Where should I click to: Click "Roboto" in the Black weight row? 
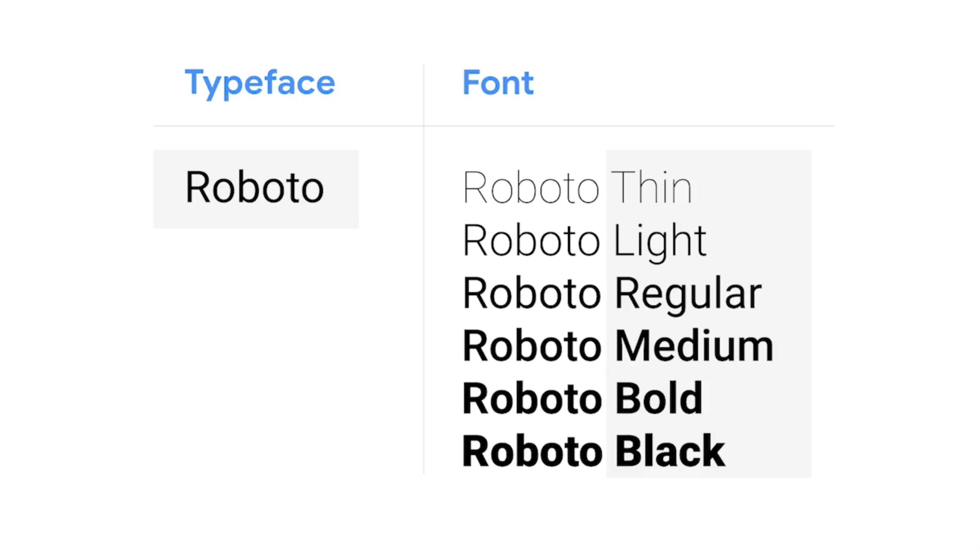[532, 451]
